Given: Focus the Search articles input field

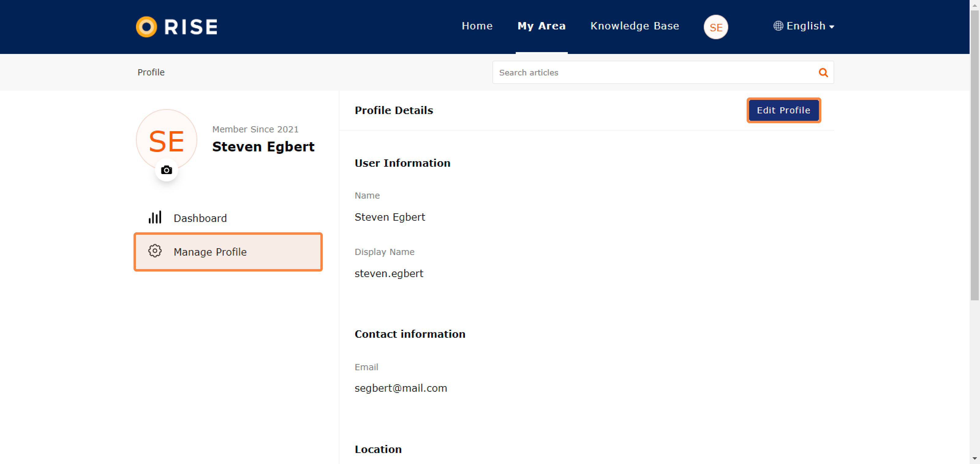Looking at the screenshot, I should click(x=663, y=72).
